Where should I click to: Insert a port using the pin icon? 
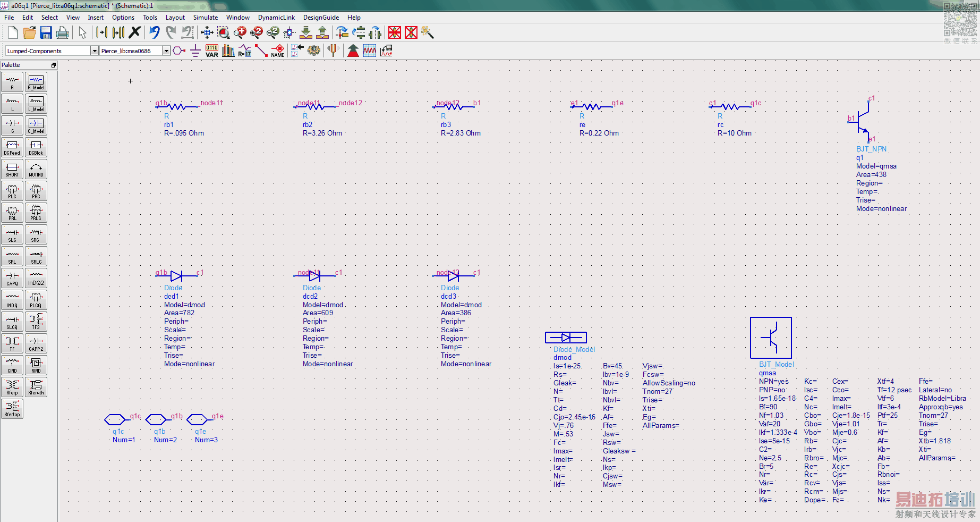pos(179,51)
